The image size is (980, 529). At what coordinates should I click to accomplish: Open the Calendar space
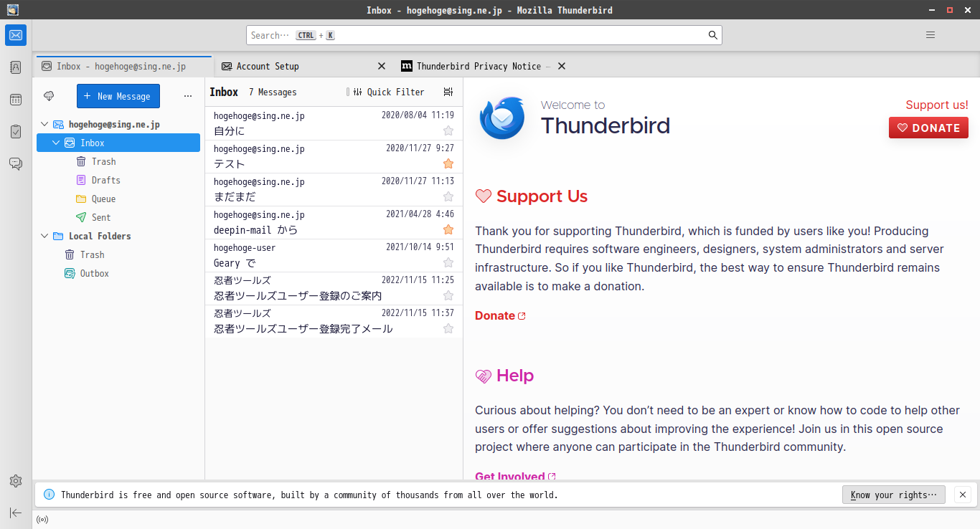[x=16, y=100]
